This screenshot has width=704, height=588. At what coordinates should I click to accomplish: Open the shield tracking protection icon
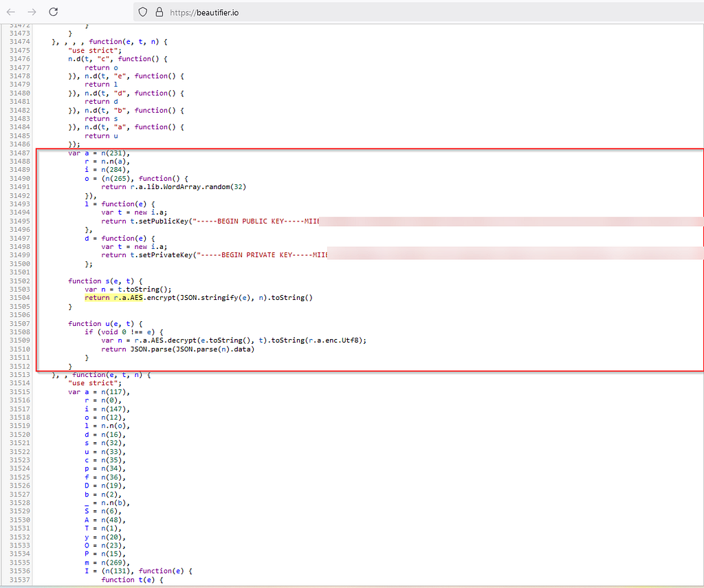[143, 12]
